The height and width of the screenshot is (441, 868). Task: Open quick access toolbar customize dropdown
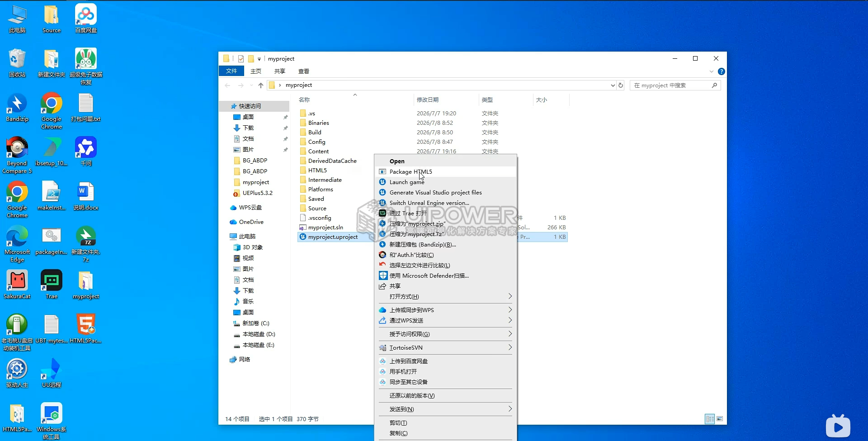tap(259, 59)
